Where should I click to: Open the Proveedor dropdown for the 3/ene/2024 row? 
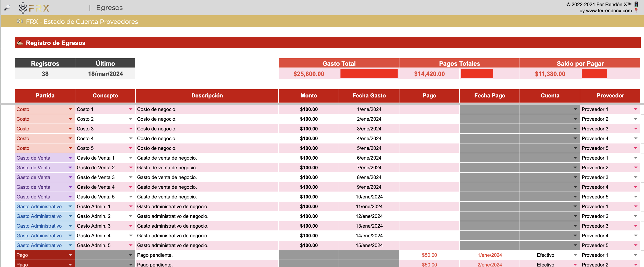(636, 129)
